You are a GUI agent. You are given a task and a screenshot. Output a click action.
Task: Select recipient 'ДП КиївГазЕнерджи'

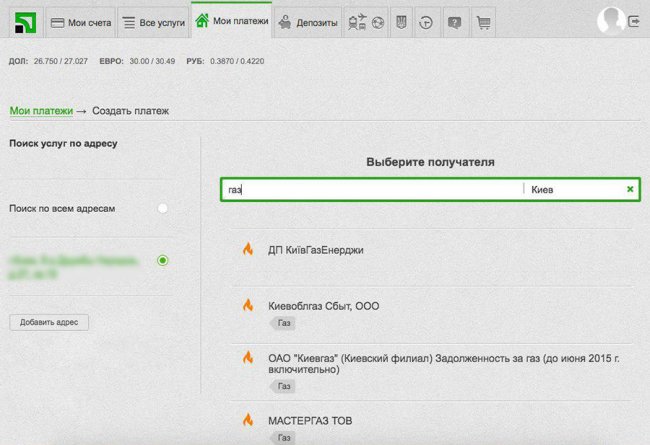(x=315, y=250)
